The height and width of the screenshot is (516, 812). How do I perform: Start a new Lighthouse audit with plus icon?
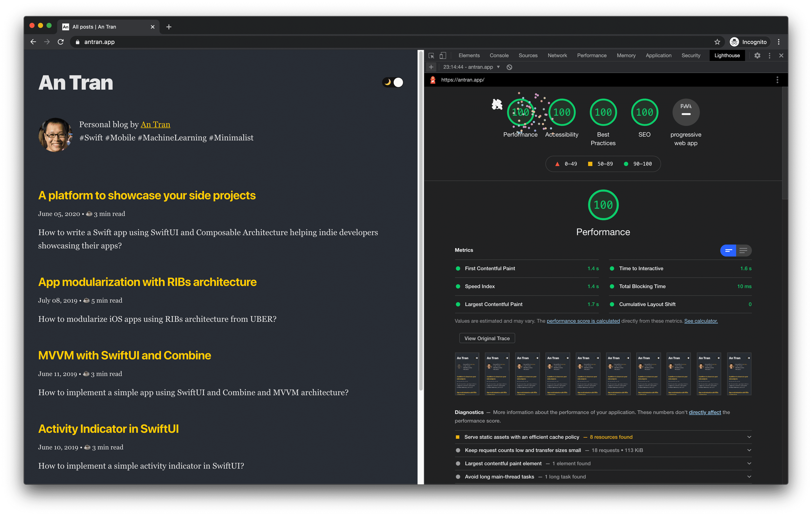point(431,67)
